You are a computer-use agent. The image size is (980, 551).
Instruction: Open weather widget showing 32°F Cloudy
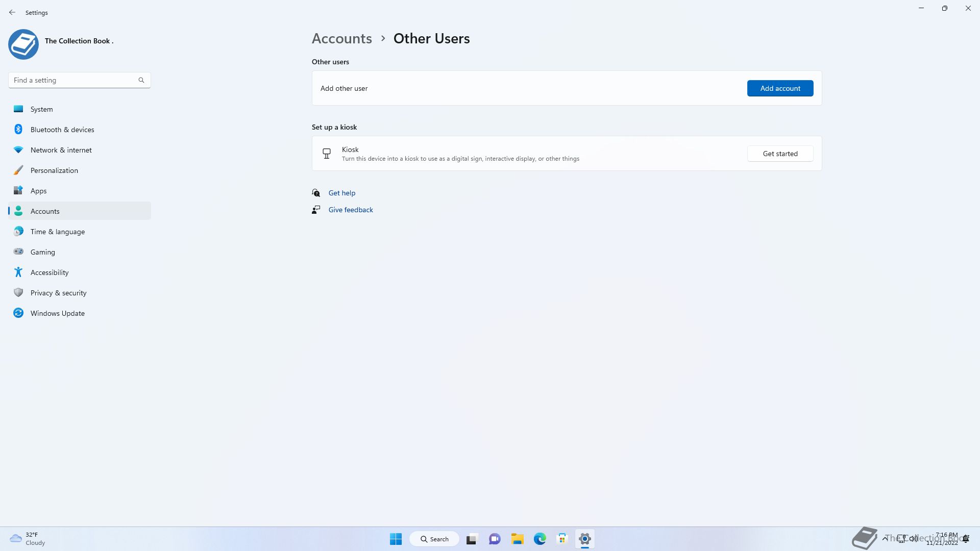[x=28, y=539]
